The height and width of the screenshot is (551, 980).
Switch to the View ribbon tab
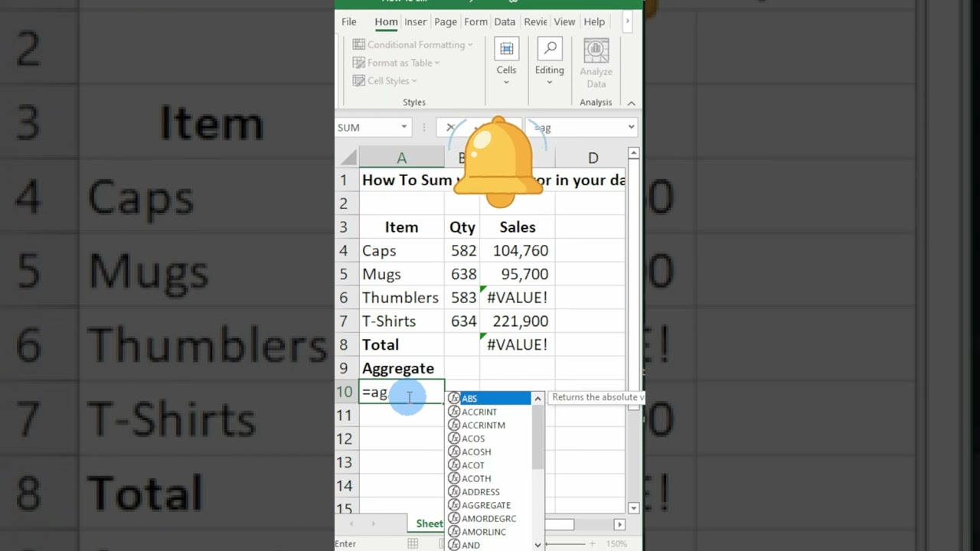point(564,22)
